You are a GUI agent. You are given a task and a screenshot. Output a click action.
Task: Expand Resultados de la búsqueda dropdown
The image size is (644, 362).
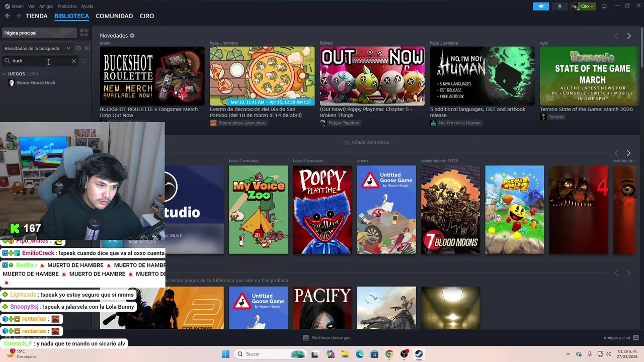click(38, 48)
